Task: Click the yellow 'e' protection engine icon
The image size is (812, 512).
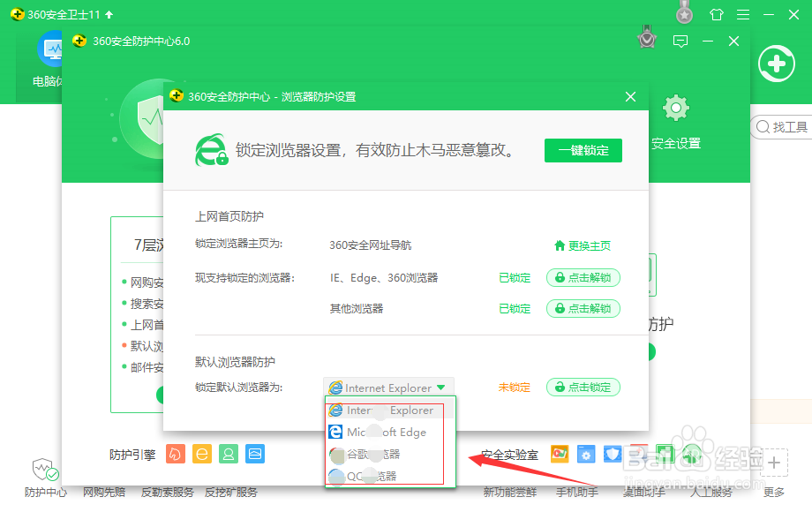Action: click(202, 454)
